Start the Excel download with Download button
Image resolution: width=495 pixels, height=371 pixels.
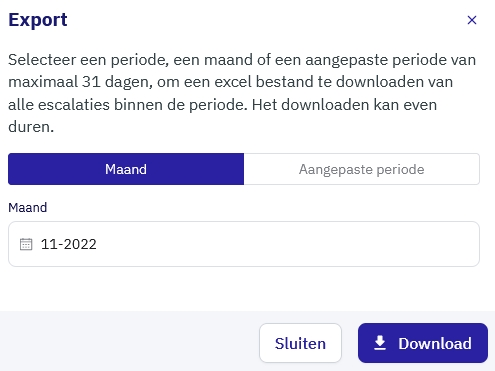pyautogui.click(x=423, y=343)
